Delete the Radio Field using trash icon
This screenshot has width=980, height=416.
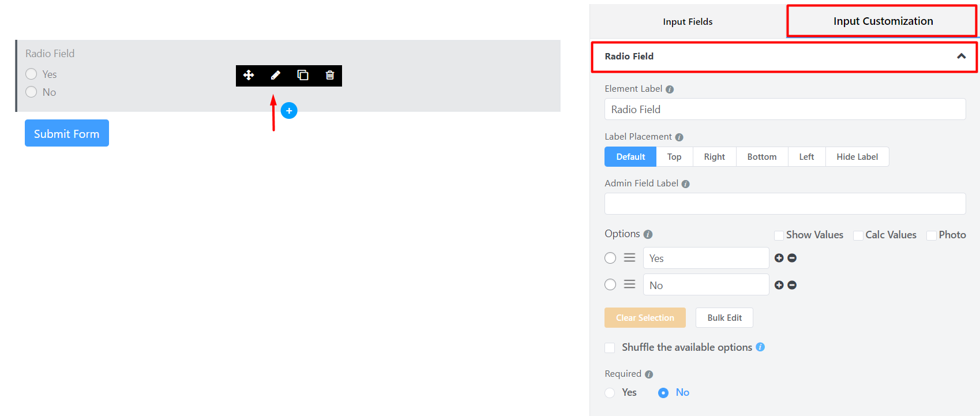[x=330, y=75]
